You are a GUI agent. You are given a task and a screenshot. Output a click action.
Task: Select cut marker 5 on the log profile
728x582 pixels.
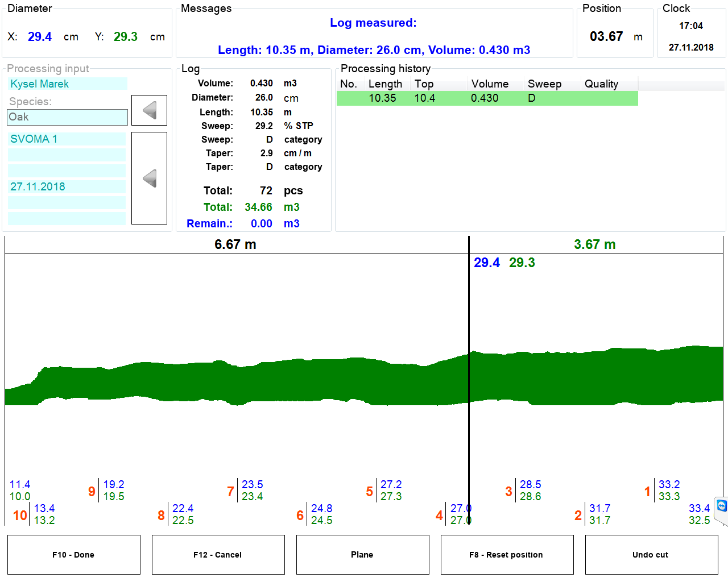tap(370, 492)
